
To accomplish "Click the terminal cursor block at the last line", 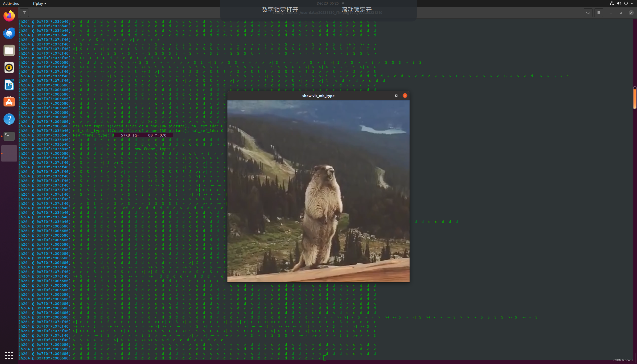I will [325, 358].
